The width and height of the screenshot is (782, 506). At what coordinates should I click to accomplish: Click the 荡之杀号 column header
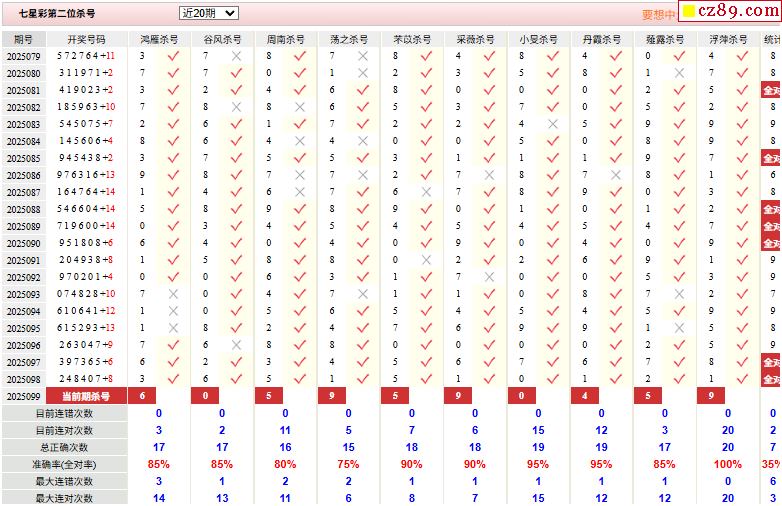tap(349, 39)
